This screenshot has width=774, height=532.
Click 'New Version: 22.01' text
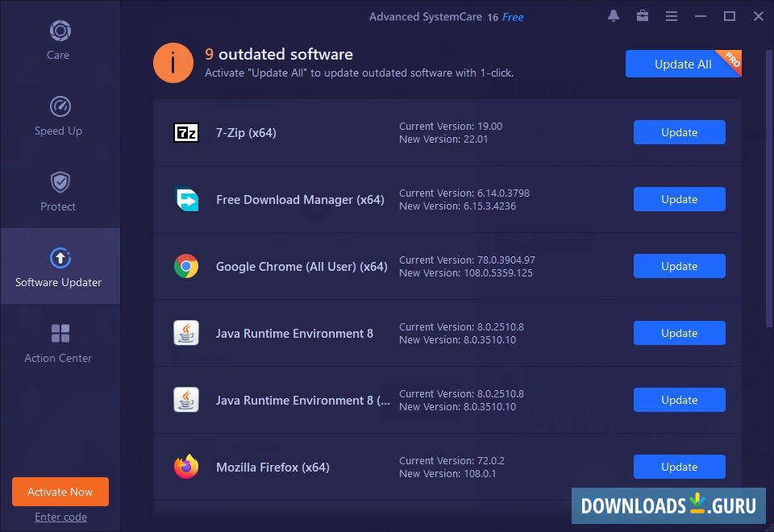point(443,139)
